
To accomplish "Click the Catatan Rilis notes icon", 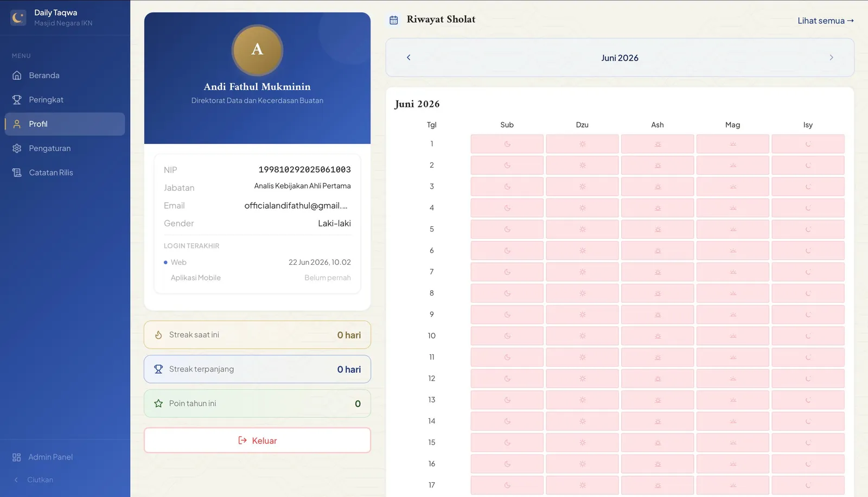I will click(x=17, y=173).
